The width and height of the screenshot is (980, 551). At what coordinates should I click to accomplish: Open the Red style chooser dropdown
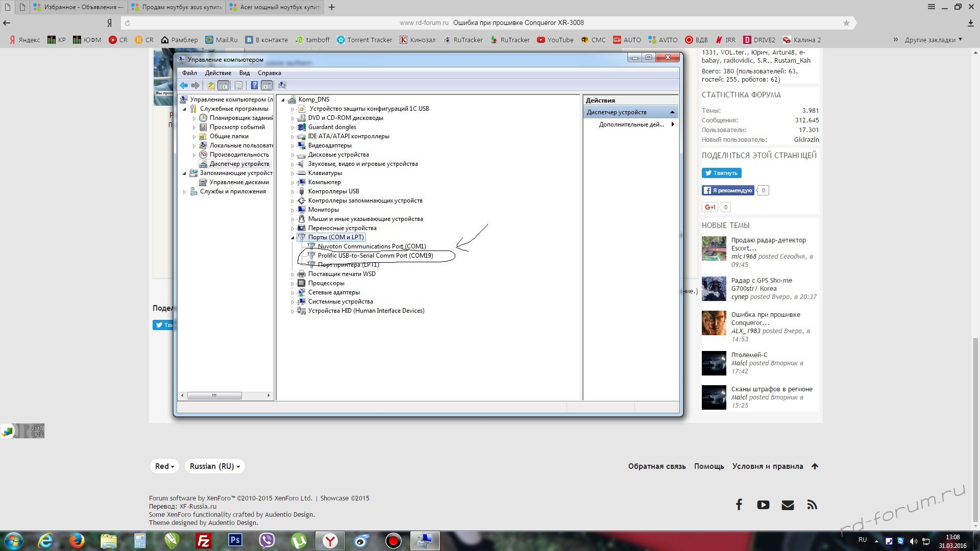point(164,466)
